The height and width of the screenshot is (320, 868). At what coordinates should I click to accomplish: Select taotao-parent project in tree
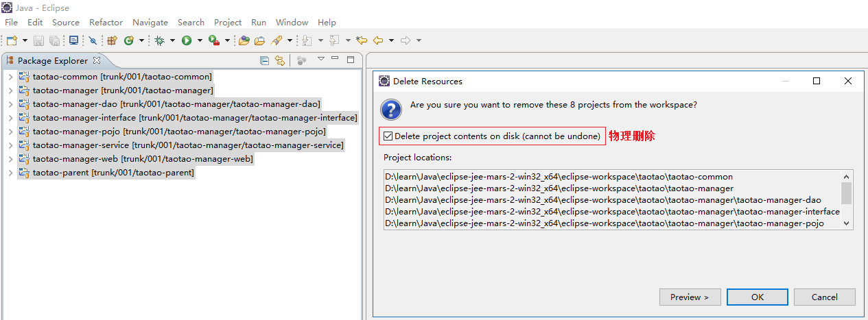click(x=113, y=173)
